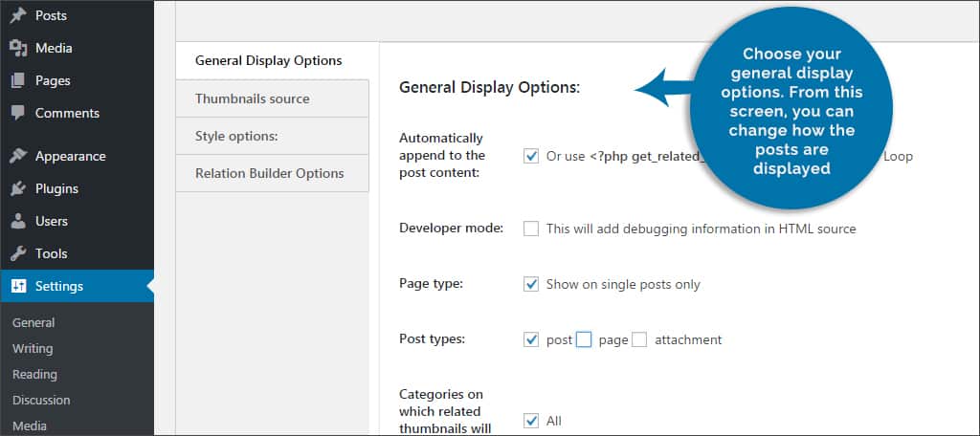
Task: Click the Developer mode label
Action: tap(452, 228)
